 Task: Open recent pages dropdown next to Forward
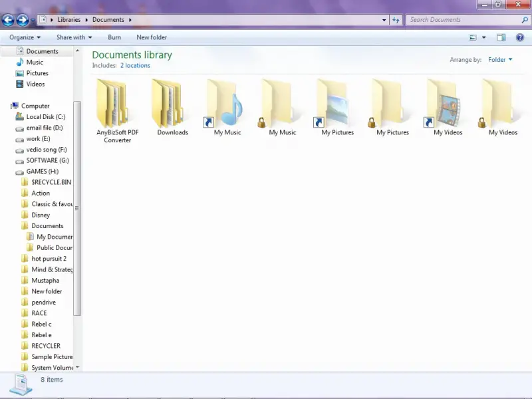coord(33,21)
